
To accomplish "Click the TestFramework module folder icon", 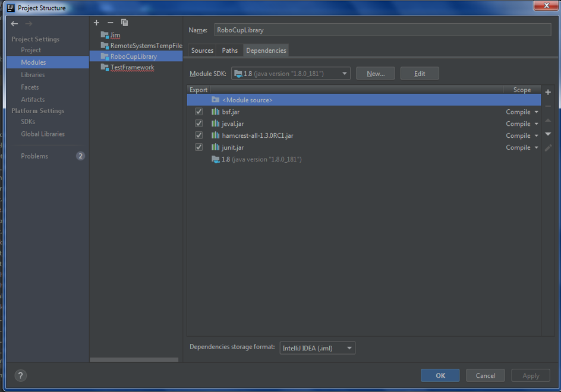I will point(105,67).
